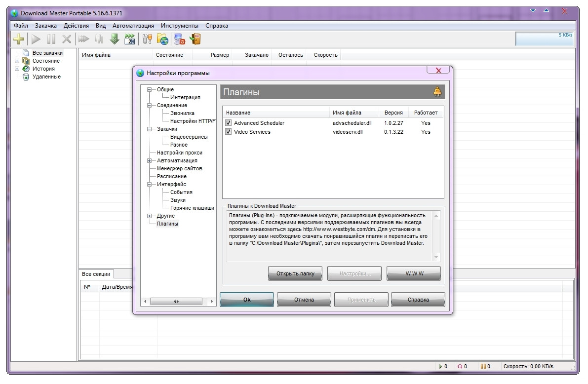Image resolution: width=588 pixels, height=384 pixels.
Task: Expand the Состояние tree node
Action: click(17, 61)
